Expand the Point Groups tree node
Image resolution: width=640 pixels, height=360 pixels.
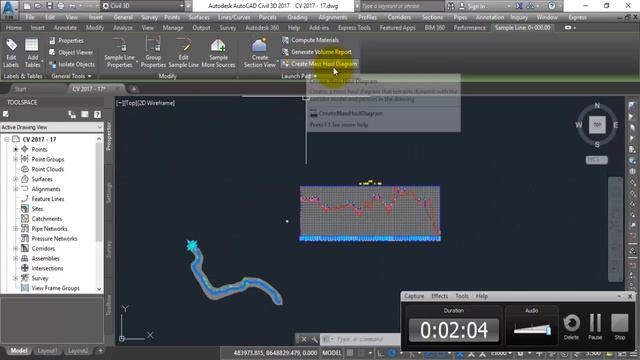(16, 160)
